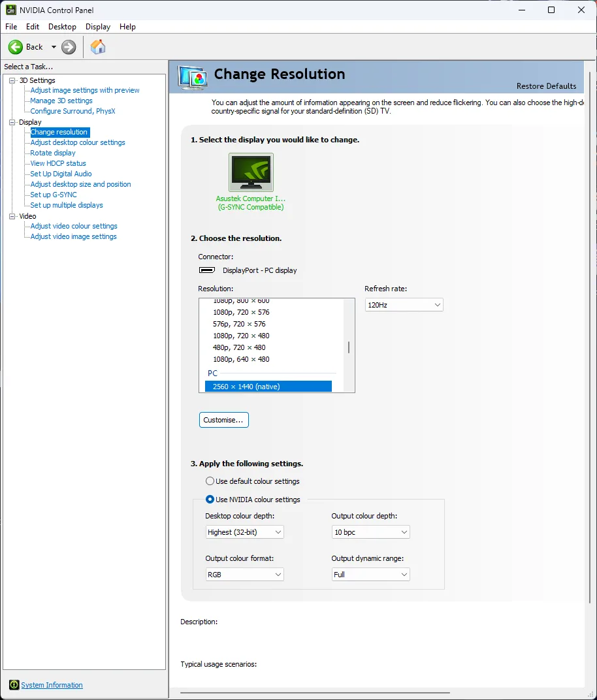Select 2560 × 1440 (native) resolution
The width and height of the screenshot is (597, 700).
click(268, 387)
